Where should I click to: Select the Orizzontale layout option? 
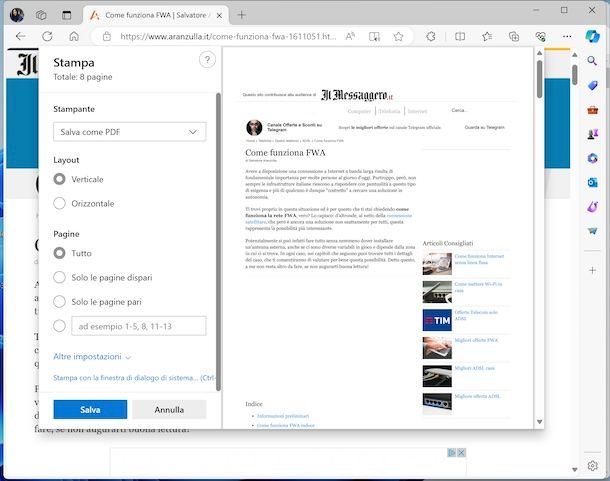60,203
